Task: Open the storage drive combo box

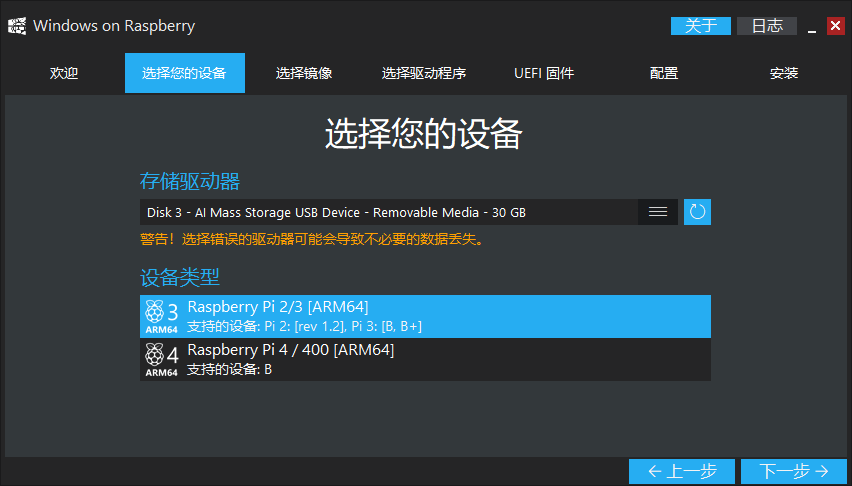Action: (390, 212)
